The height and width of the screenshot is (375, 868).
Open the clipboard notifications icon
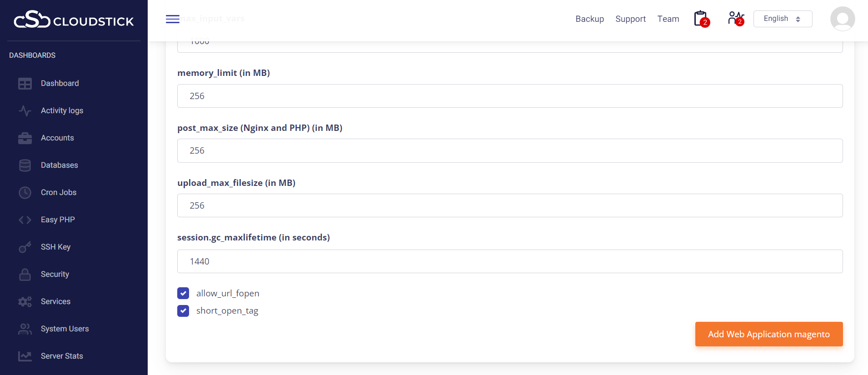click(701, 19)
